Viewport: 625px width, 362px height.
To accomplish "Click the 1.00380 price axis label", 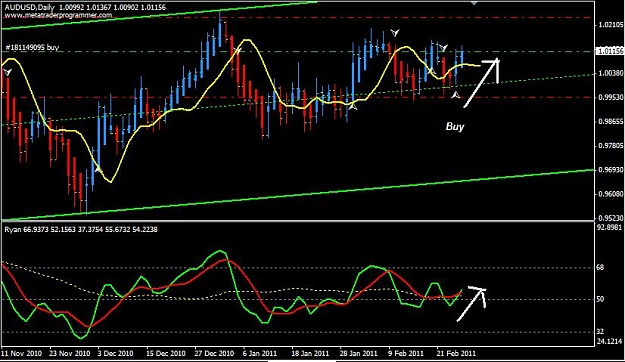I will pos(610,73).
